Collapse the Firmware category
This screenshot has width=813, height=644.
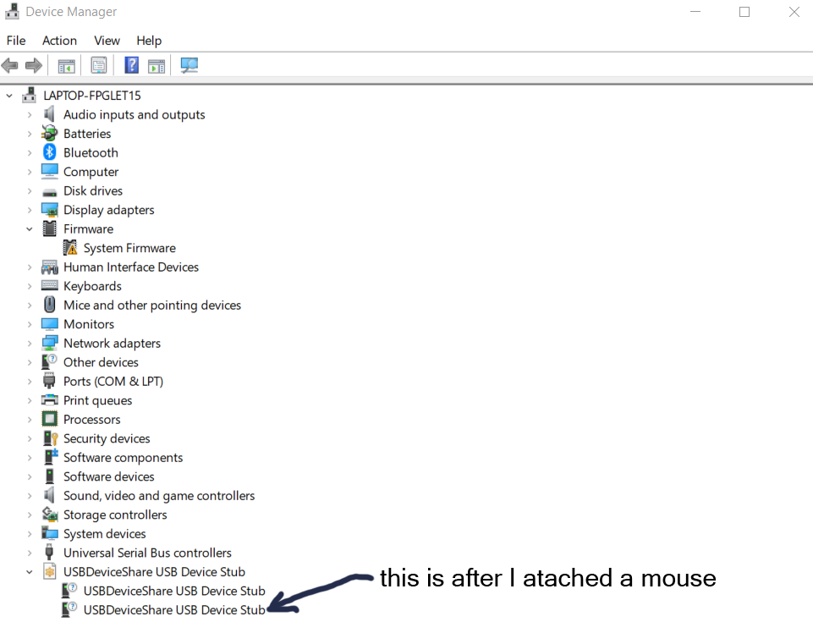[x=30, y=229]
